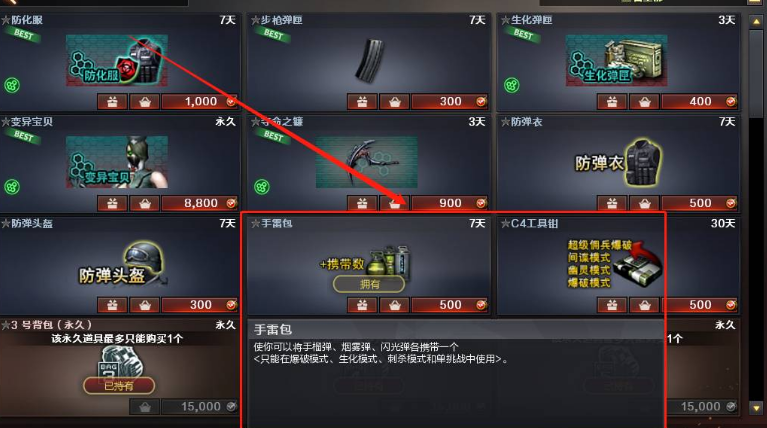Click the gift icon for 步枪弹匣
This screenshot has height=428, width=767.
[362, 102]
